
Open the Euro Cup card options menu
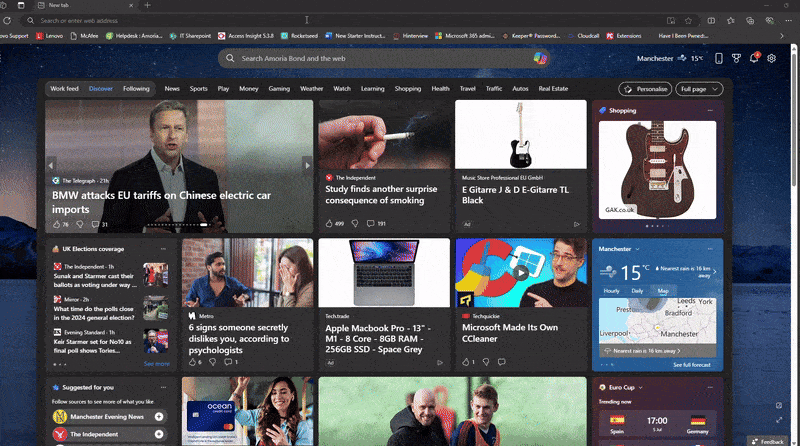[x=710, y=387]
